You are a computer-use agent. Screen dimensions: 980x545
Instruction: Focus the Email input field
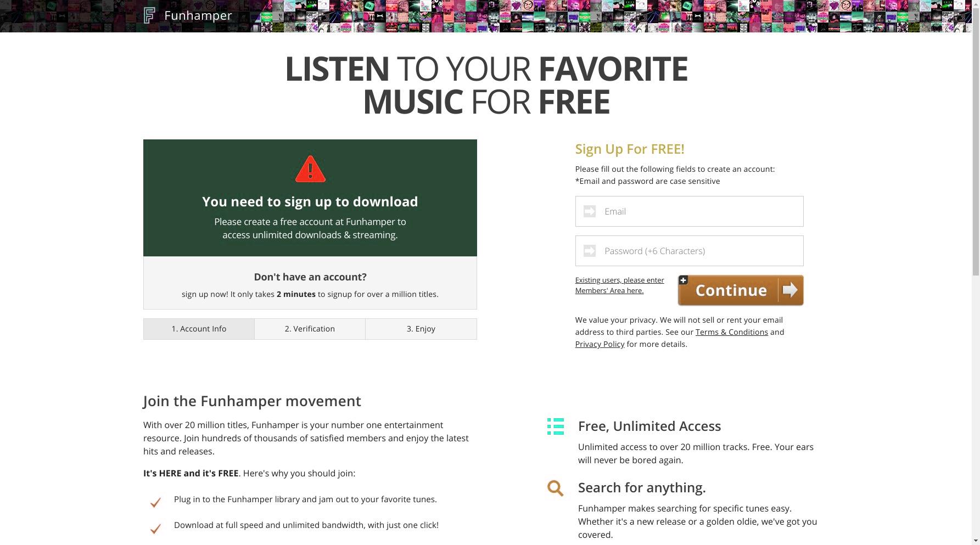(x=689, y=211)
